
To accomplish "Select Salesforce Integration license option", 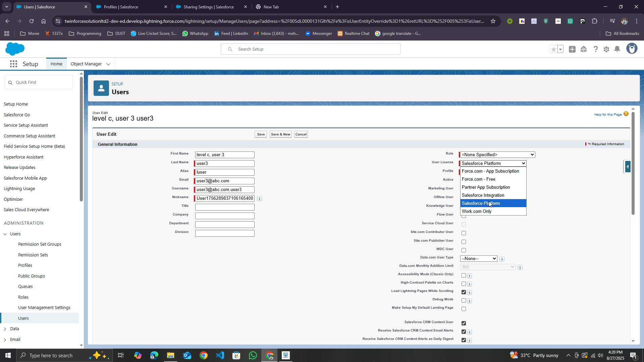I will [x=483, y=195].
